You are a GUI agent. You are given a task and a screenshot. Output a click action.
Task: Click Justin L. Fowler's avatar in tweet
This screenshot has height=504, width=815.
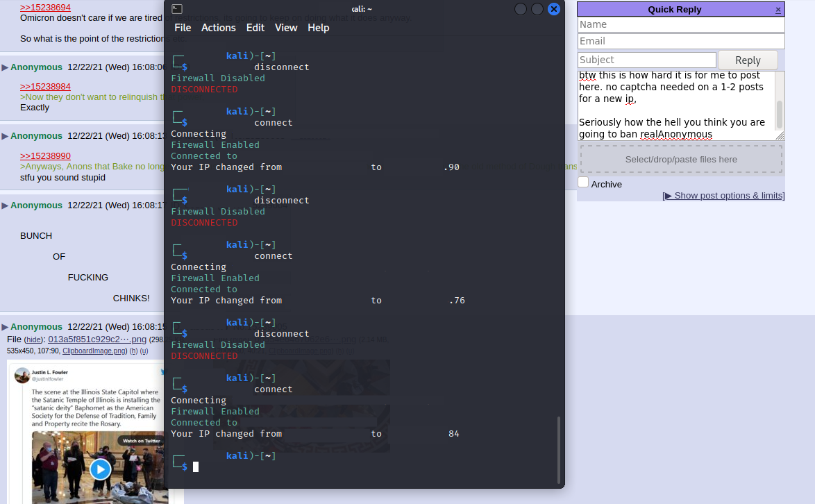coord(22,375)
